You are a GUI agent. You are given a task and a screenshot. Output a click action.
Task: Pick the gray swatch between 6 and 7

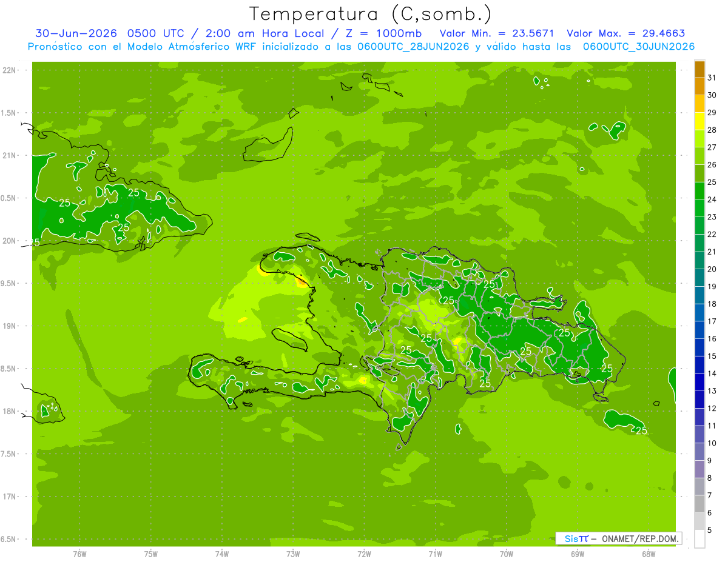699,504
